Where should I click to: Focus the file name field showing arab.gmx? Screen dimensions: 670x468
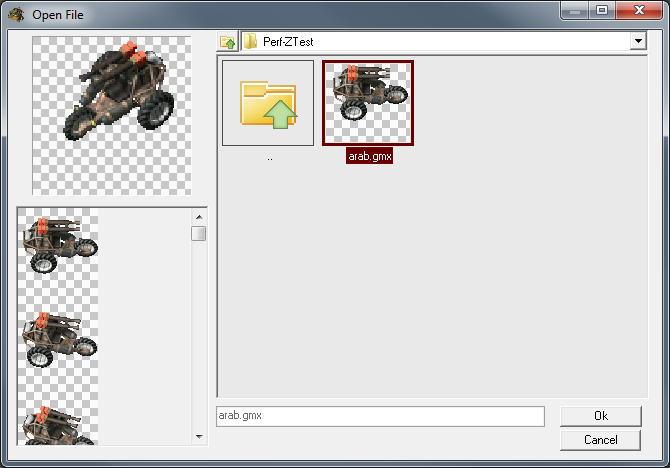click(380, 416)
